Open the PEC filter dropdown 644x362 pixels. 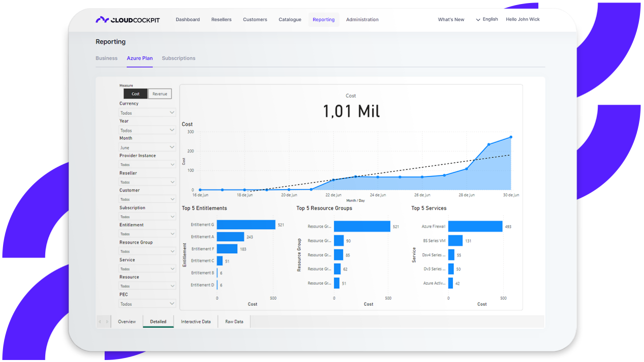pos(147,304)
